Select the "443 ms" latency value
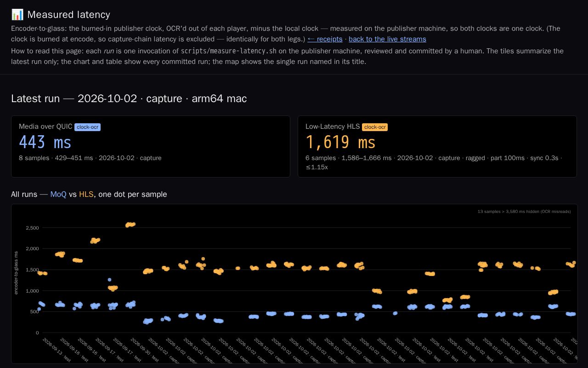The width and height of the screenshot is (588, 368). click(x=45, y=142)
